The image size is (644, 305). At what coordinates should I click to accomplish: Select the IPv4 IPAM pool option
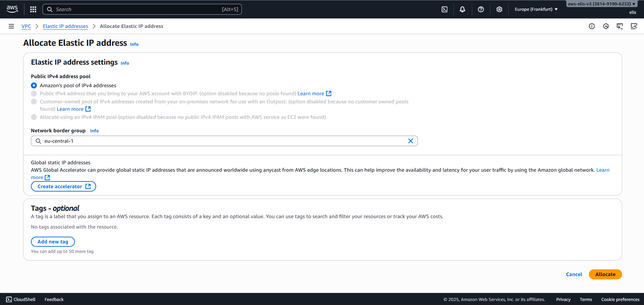click(34, 117)
